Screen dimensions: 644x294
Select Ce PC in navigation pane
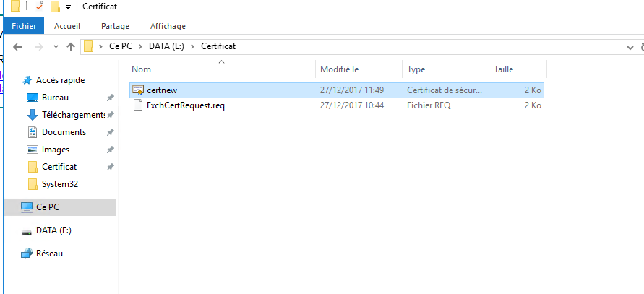pyautogui.click(x=61, y=207)
